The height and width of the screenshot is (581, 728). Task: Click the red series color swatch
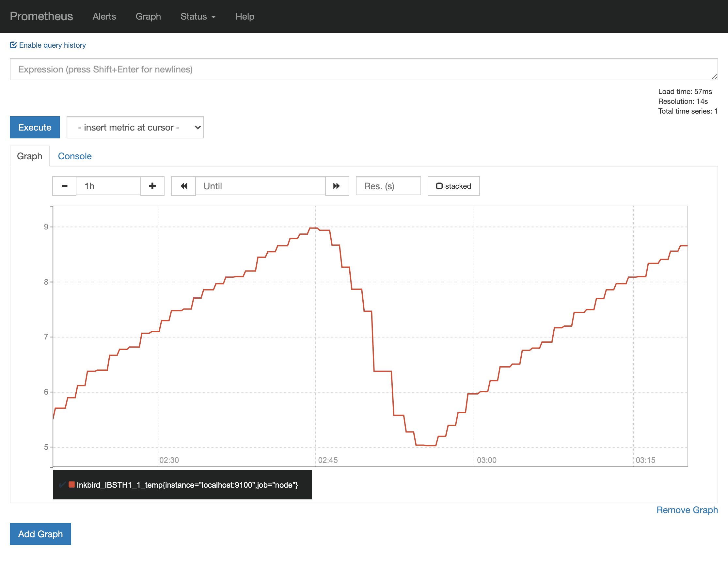pos(72,484)
